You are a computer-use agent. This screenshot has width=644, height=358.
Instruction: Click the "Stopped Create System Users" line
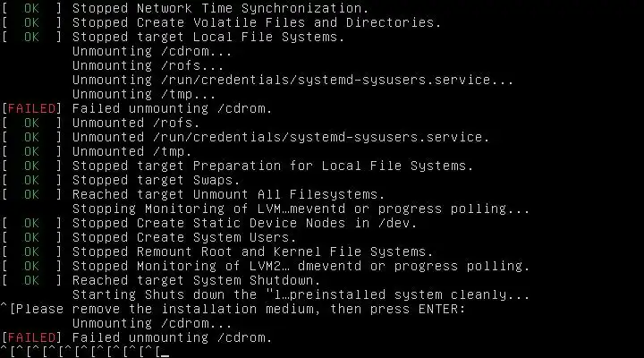tap(183, 237)
